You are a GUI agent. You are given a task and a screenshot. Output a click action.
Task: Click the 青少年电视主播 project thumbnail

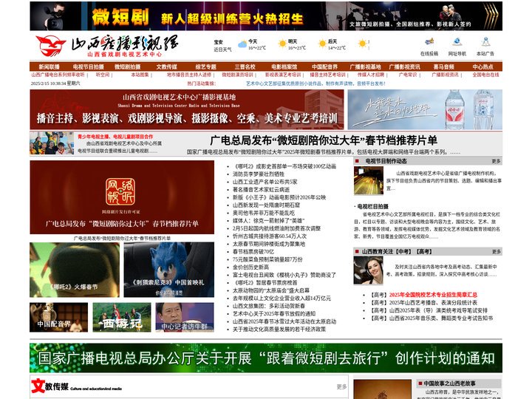click(x=52, y=143)
